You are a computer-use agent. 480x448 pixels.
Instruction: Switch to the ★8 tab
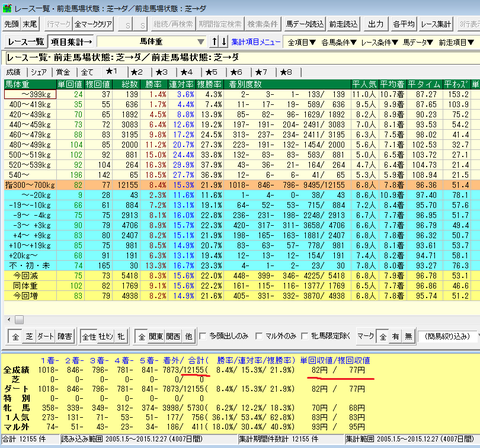[286, 72]
